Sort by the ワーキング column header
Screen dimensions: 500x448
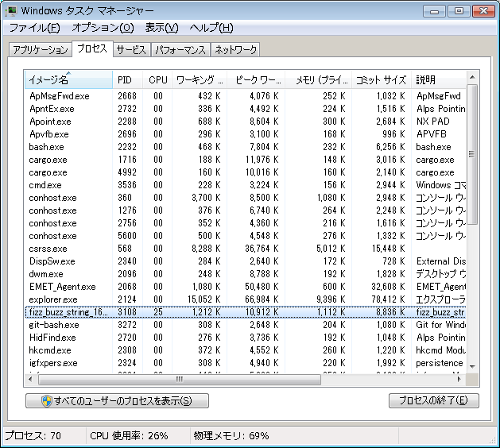point(200,79)
